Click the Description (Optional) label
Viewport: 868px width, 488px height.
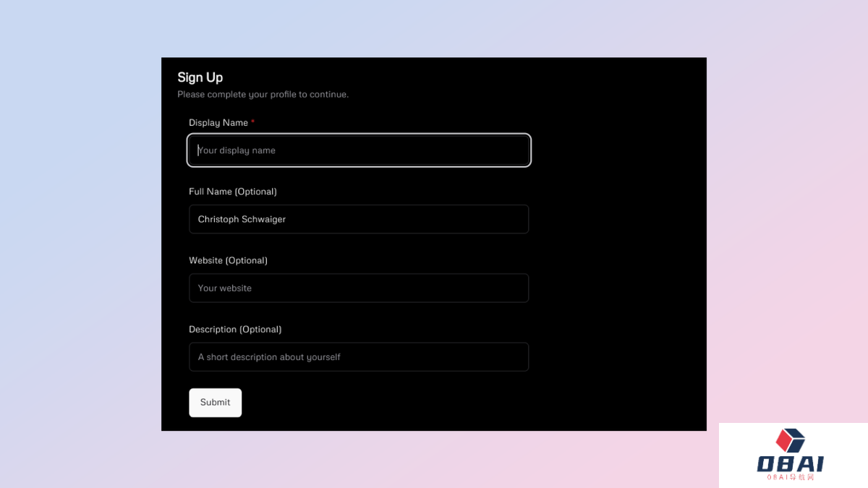point(235,329)
